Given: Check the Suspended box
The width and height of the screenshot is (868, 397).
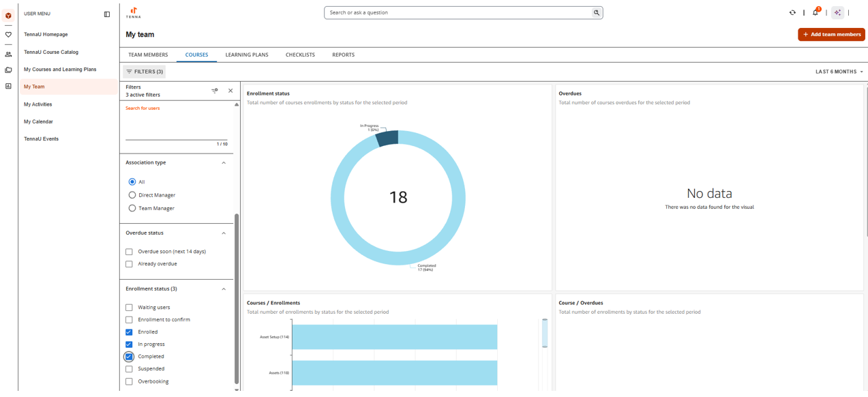Looking at the screenshot, I should [x=129, y=369].
